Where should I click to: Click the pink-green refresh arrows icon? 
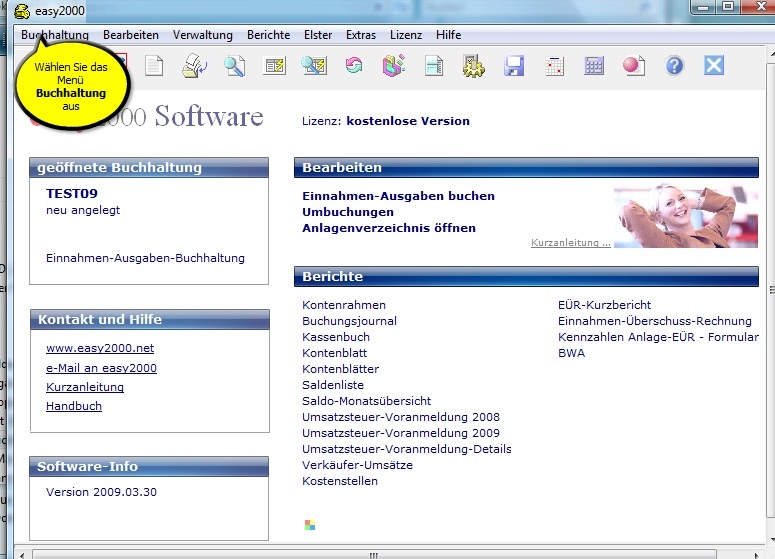pos(354,65)
